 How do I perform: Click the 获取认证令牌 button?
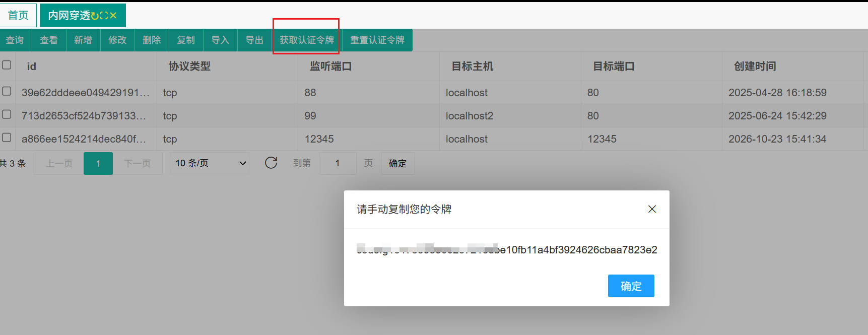(x=307, y=40)
